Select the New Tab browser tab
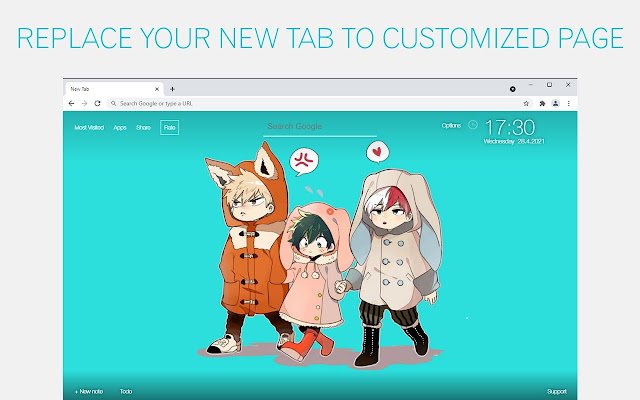Screen dimensions: 640x400 114,89
